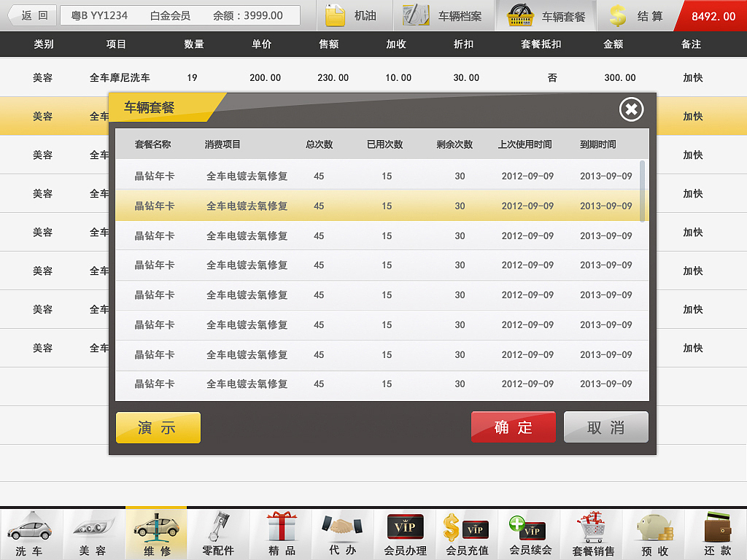This screenshot has height=560, width=747.
Task: Click 加快 note in the highlighted yellow row
Action: tap(693, 116)
